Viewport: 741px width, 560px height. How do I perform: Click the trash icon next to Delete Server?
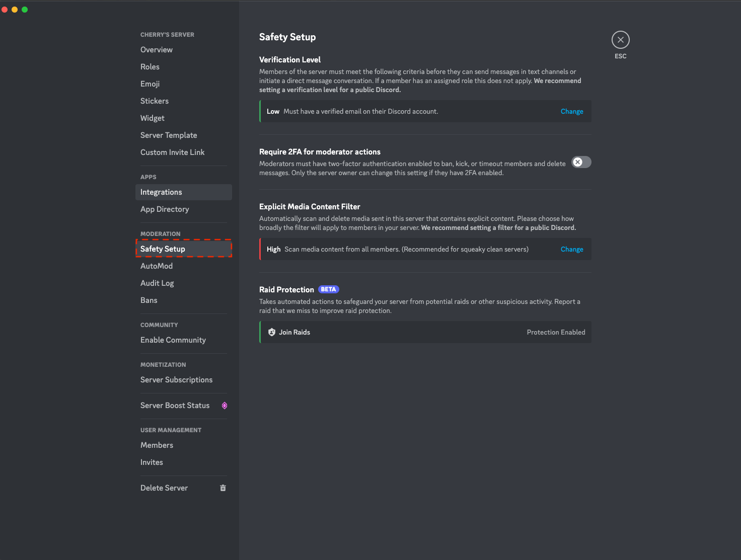[223, 488]
